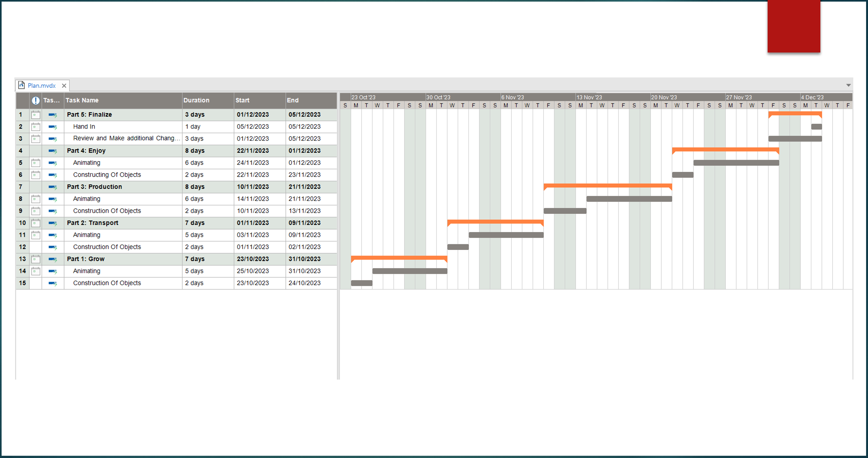The image size is (868, 458).
Task: Click calendar indicator icon on row 8 Animating
Action: click(x=35, y=199)
